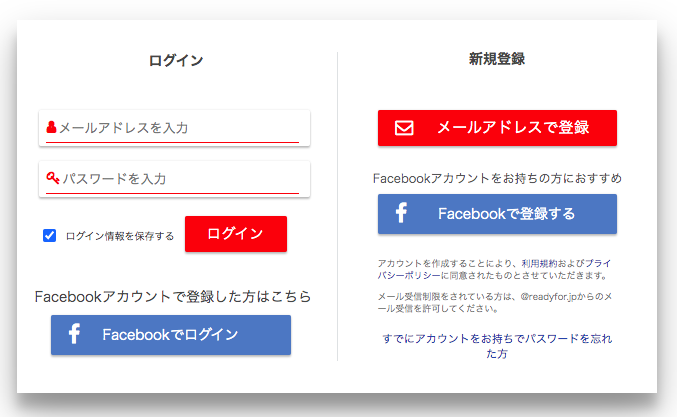677x417 pixels.
Task: Sign up with the Facebookで登録する button
Action: [x=497, y=214]
